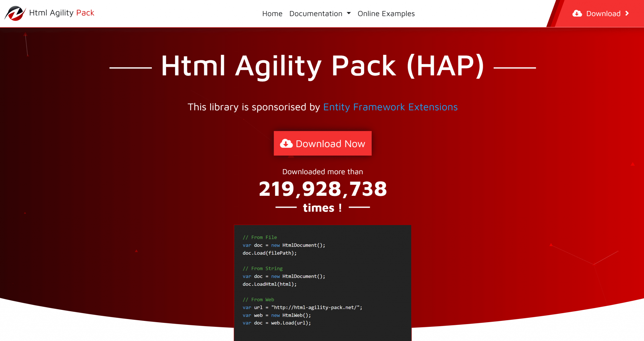Follow the Entity Framework Extensions sponsor link

point(390,107)
